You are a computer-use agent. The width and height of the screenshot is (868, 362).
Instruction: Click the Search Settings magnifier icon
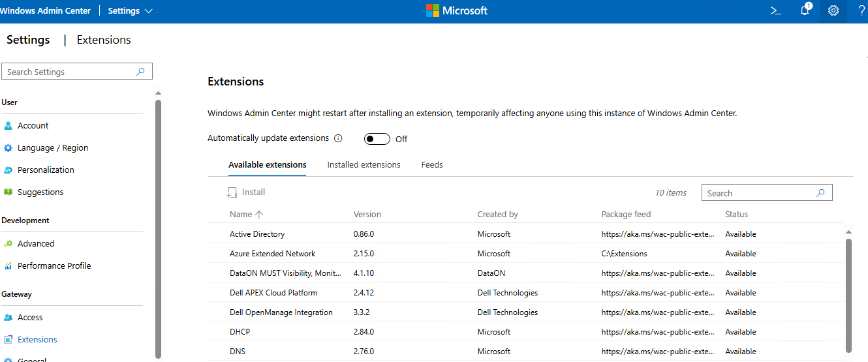(x=140, y=72)
